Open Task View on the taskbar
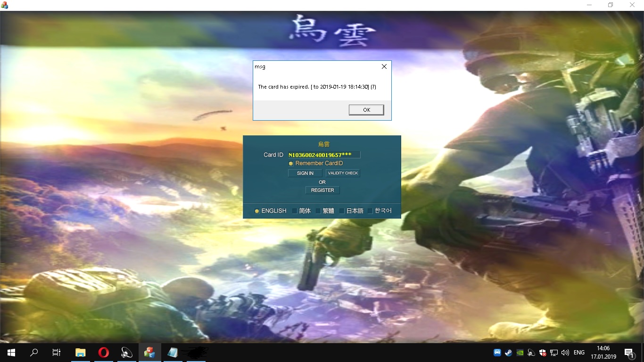The width and height of the screenshot is (644, 362). pos(57,353)
